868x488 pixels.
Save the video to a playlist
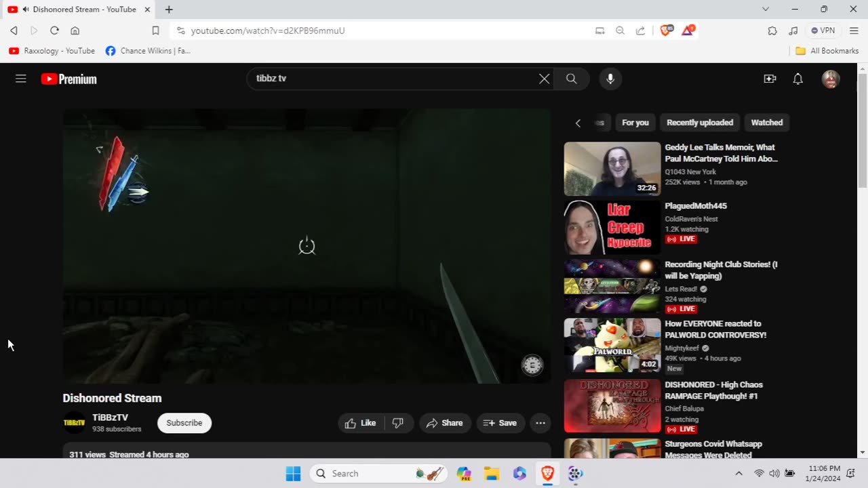tap(500, 423)
